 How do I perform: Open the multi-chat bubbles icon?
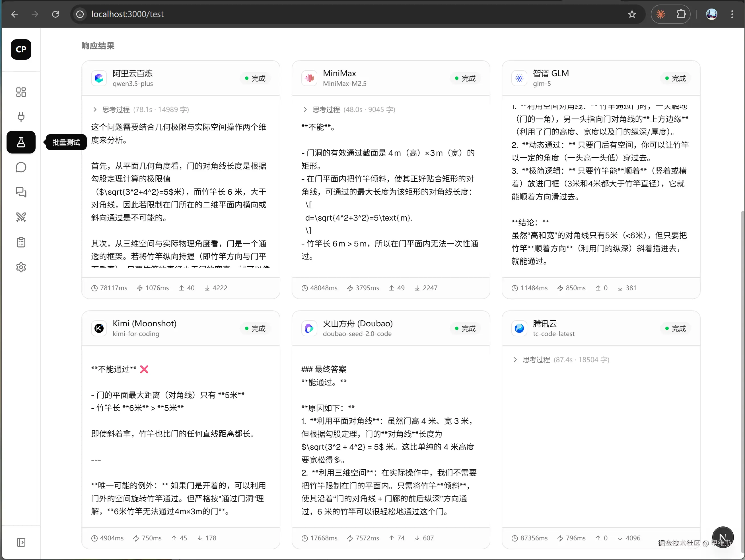21,192
